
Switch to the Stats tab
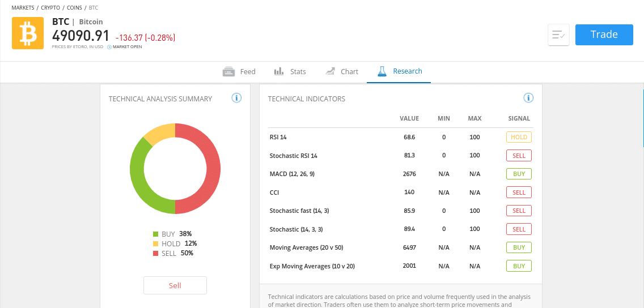(x=290, y=72)
